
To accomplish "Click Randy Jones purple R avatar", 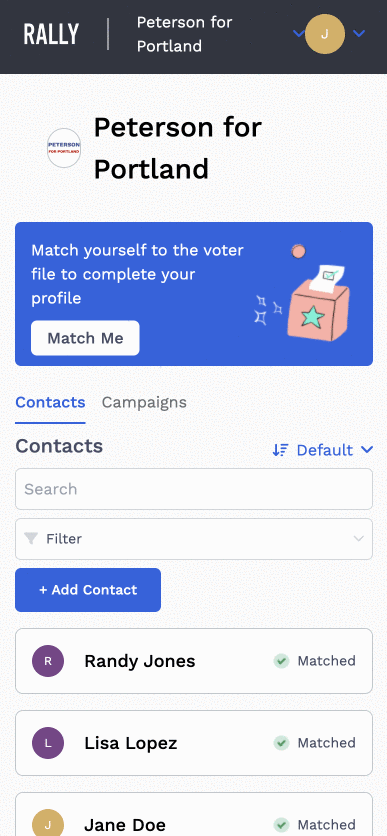I will pos(48,661).
